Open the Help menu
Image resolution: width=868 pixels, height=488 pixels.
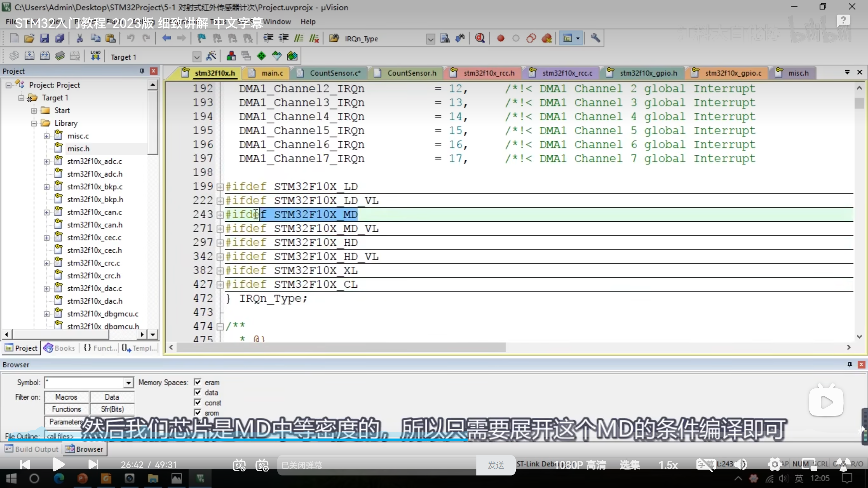click(308, 22)
